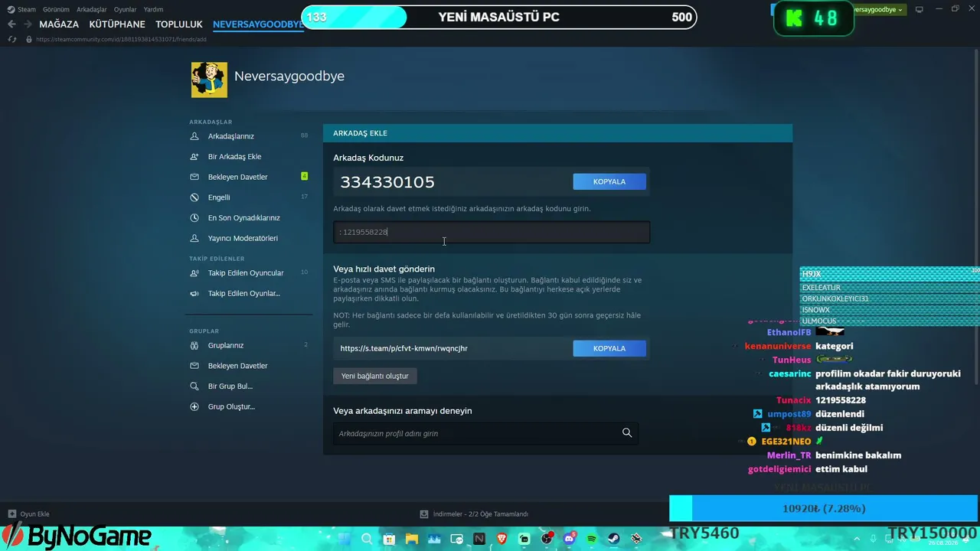Screen dimensions: 980x551
Task: Open File Explorer from the taskbar
Action: [412, 539]
